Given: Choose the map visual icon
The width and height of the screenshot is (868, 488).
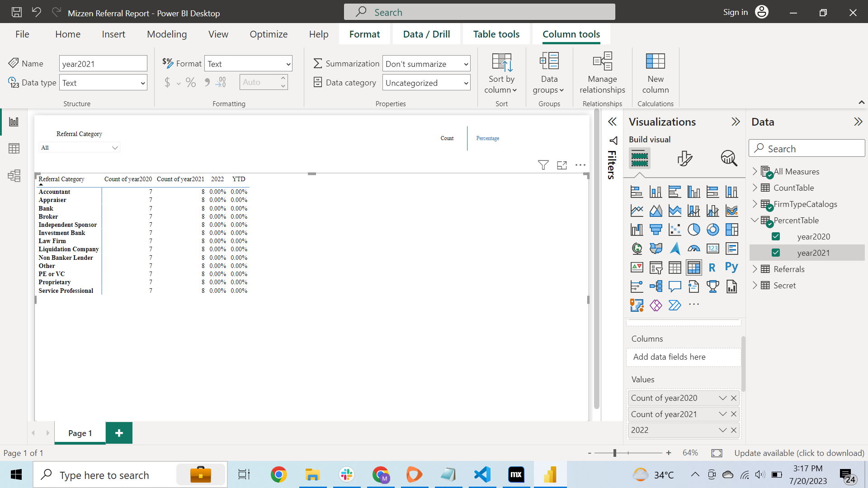Looking at the screenshot, I should tap(637, 249).
